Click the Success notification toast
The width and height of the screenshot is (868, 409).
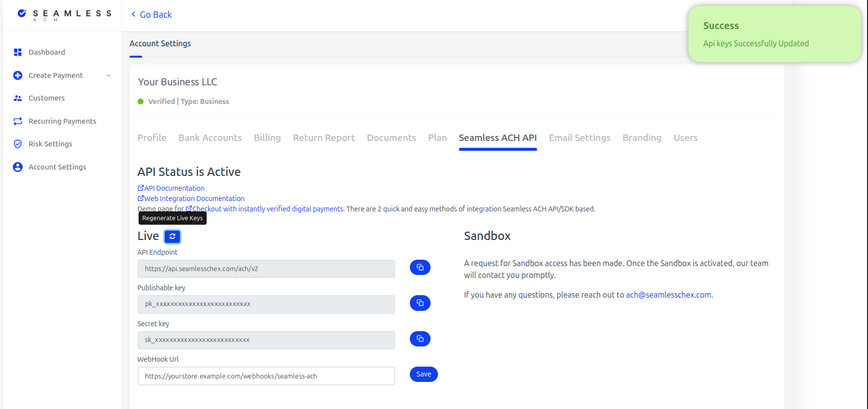pos(775,34)
